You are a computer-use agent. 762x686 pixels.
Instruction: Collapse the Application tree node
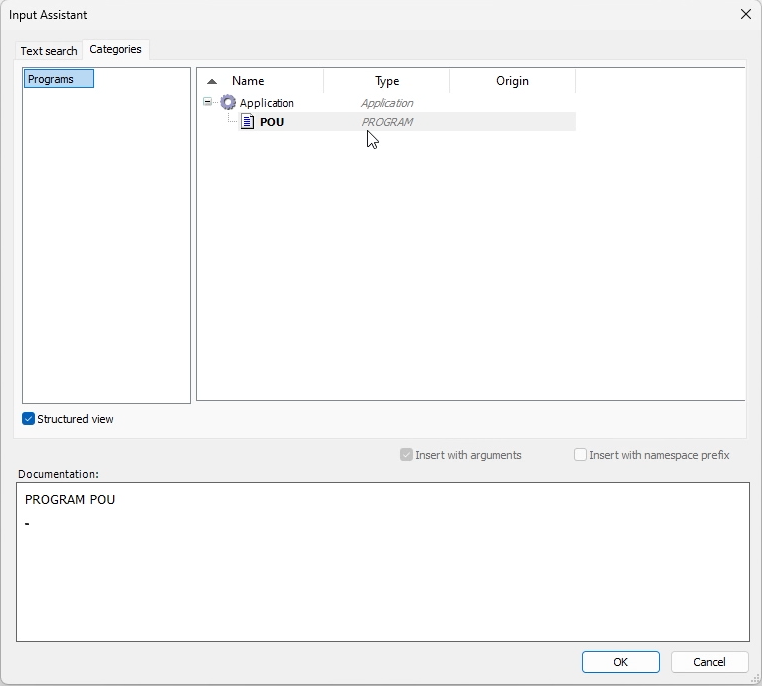[208, 102]
